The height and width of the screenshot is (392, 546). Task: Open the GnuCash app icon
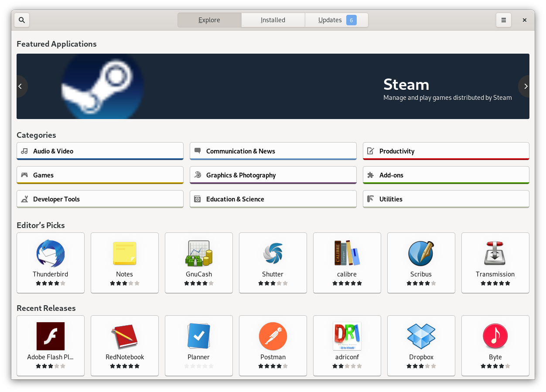(x=199, y=253)
